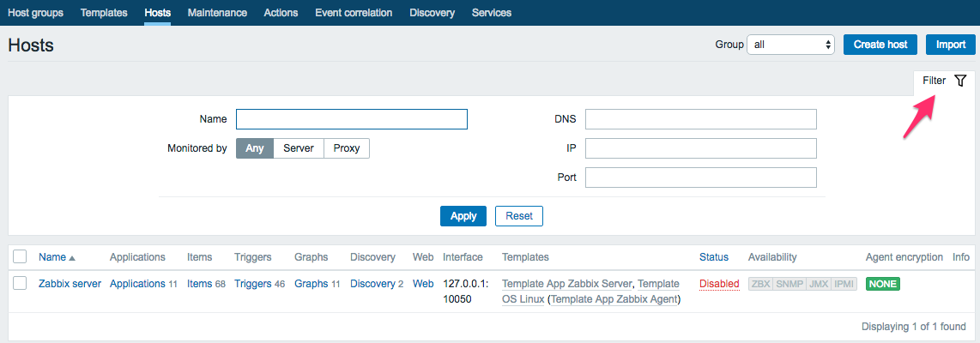Open the Discovery navigation tab
This screenshot has width=980, height=343.
click(433, 13)
